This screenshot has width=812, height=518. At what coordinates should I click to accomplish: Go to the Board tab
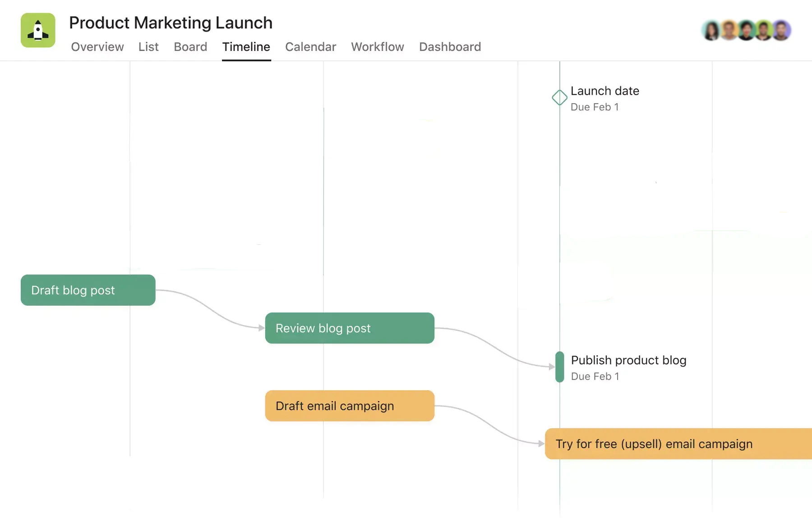(190, 47)
